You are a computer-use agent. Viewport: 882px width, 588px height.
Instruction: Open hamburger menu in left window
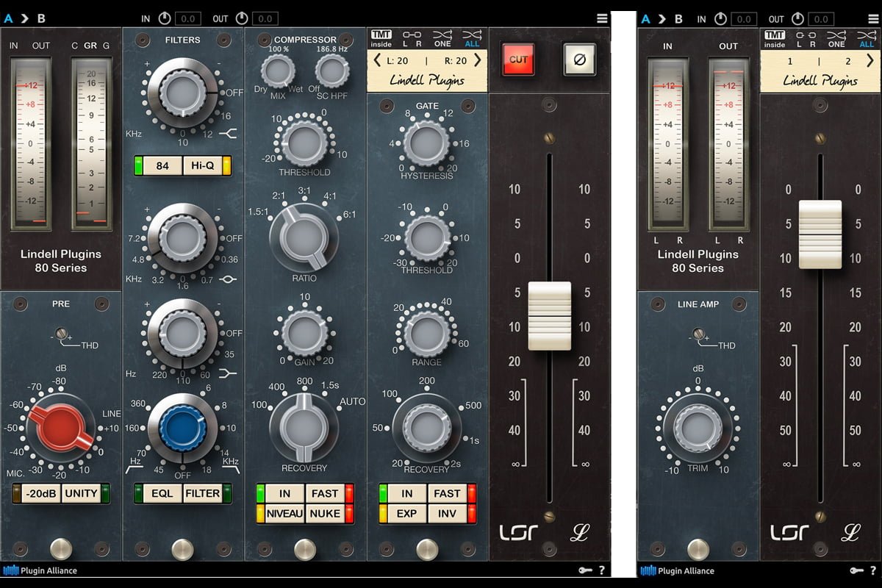(x=602, y=18)
